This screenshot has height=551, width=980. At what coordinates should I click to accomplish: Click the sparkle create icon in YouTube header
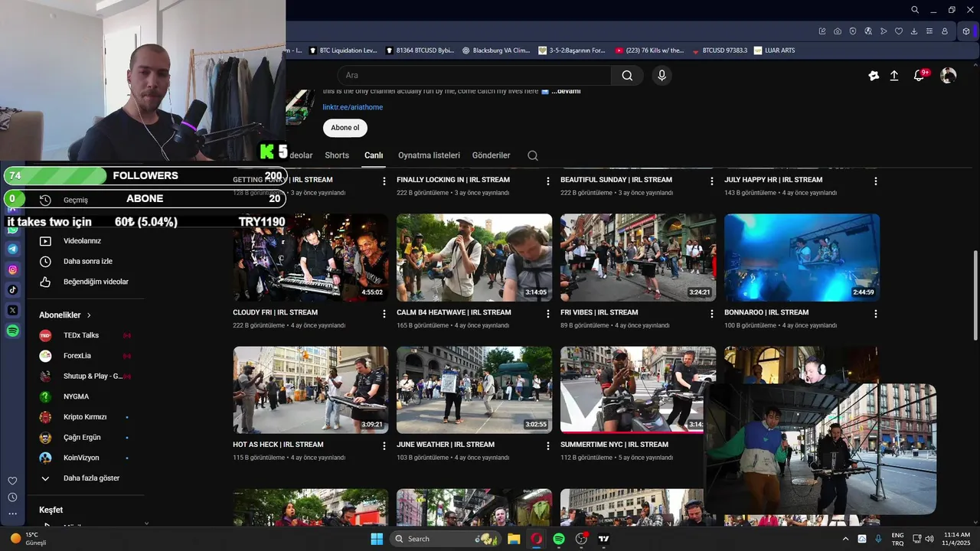(874, 76)
